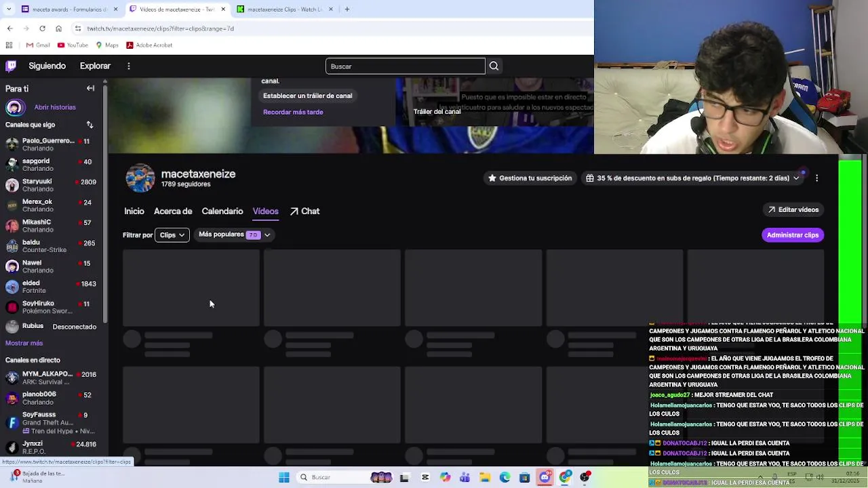Switch to the Inicio channel tab
Image resolution: width=868 pixels, height=488 pixels.
134,211
